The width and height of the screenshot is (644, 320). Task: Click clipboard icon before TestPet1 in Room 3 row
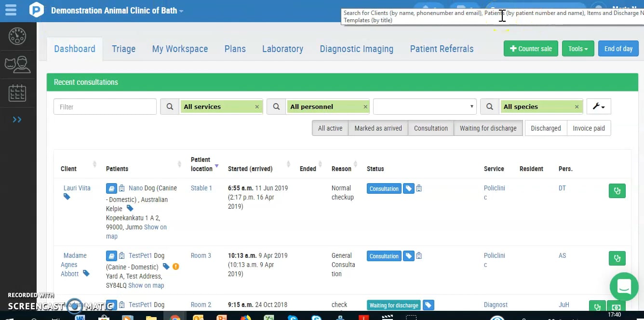point(122,256)
